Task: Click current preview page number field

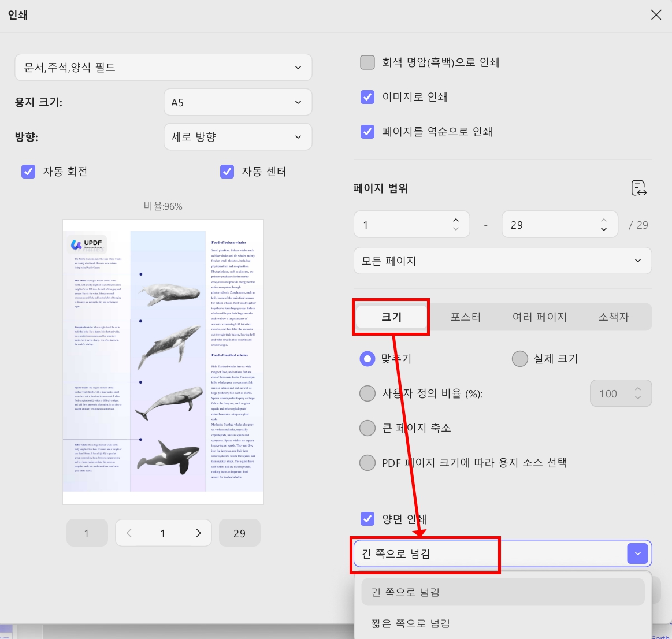Action: tap(163, 533)
